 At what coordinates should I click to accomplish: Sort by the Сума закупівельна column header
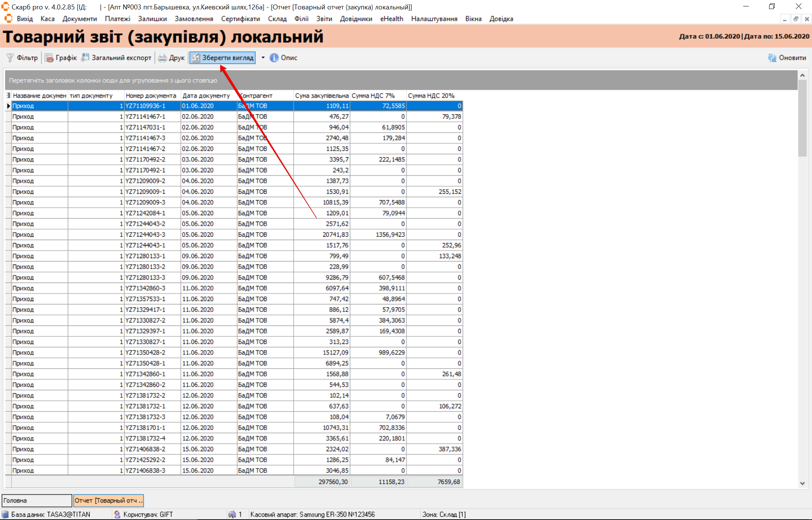(x=322, y=96)
